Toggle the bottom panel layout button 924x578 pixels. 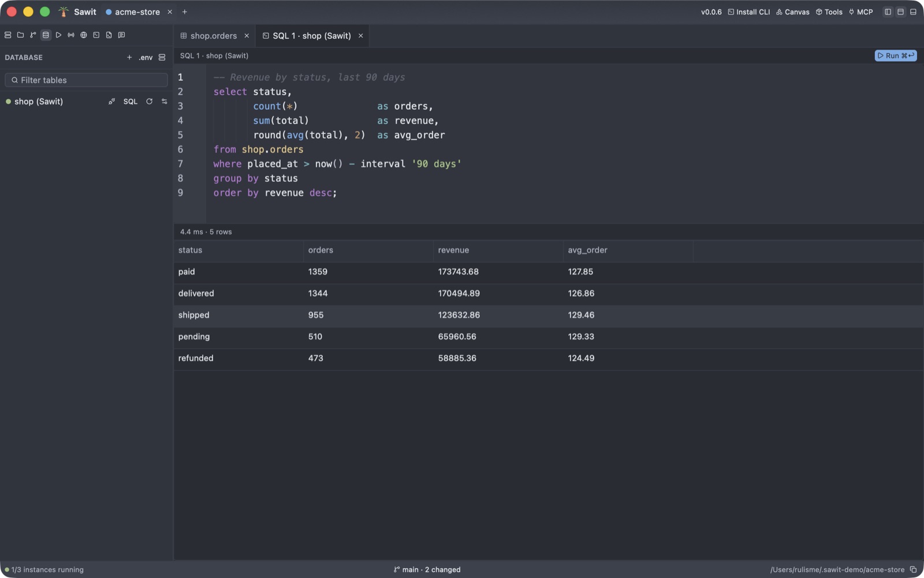913,12
